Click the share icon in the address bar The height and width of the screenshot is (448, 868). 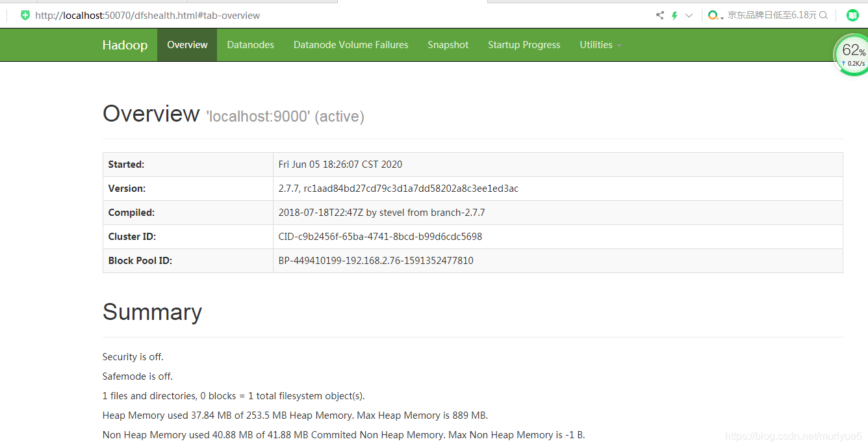click(x=660, y=15)
